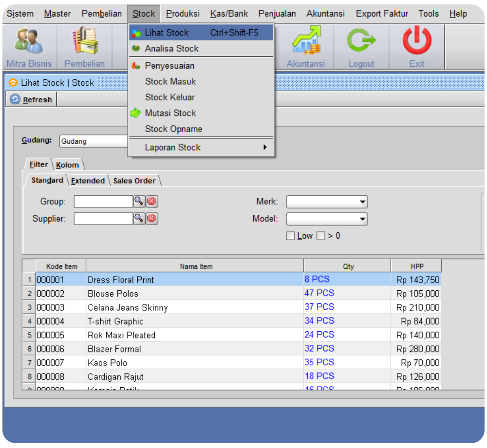The height and width of the screenshot is (448, 487).
Task: Select the Cardigan Rajut row
Action: (232, 376)
